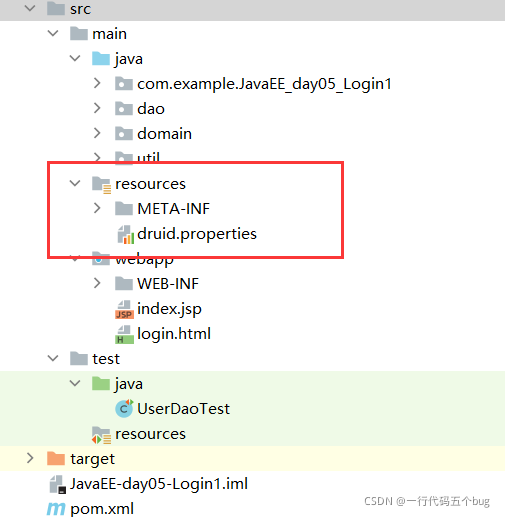Select the META-INF folder label

(x=174, y=209)
